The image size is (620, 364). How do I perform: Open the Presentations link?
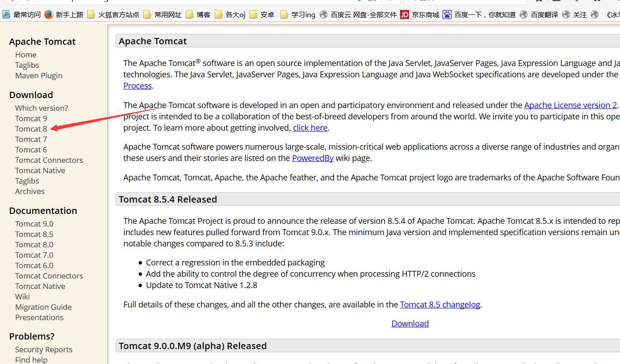[x=39, y=317]
